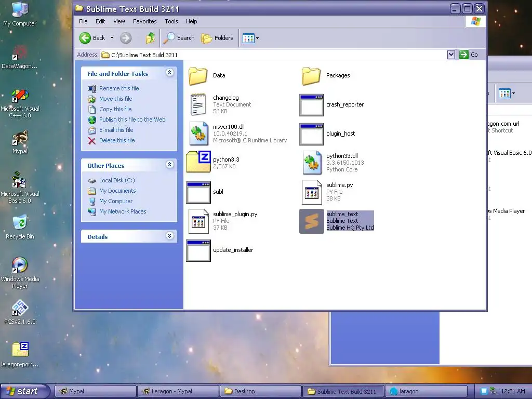Select the plugin_host executable icon
This screenshot has height=399, width=532.
coord(312,134)
